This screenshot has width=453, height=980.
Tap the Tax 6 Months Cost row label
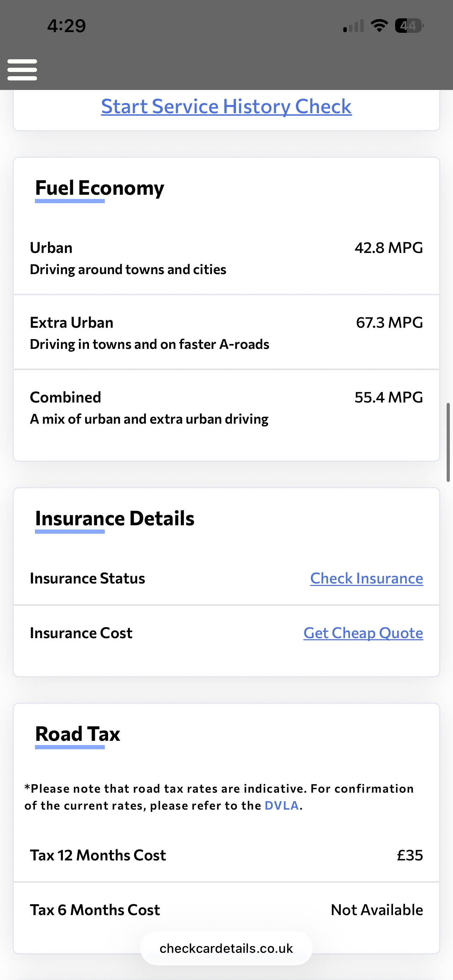tap(95, 910)
